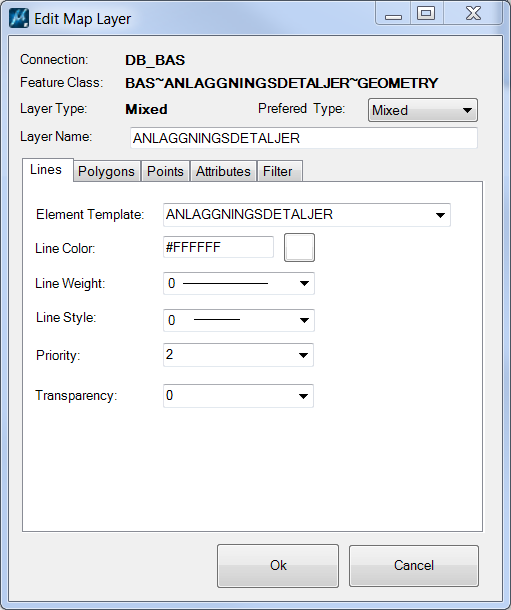Open the Prefered Type dropdown
Viewport: 511px width, 610px height.
423,110
